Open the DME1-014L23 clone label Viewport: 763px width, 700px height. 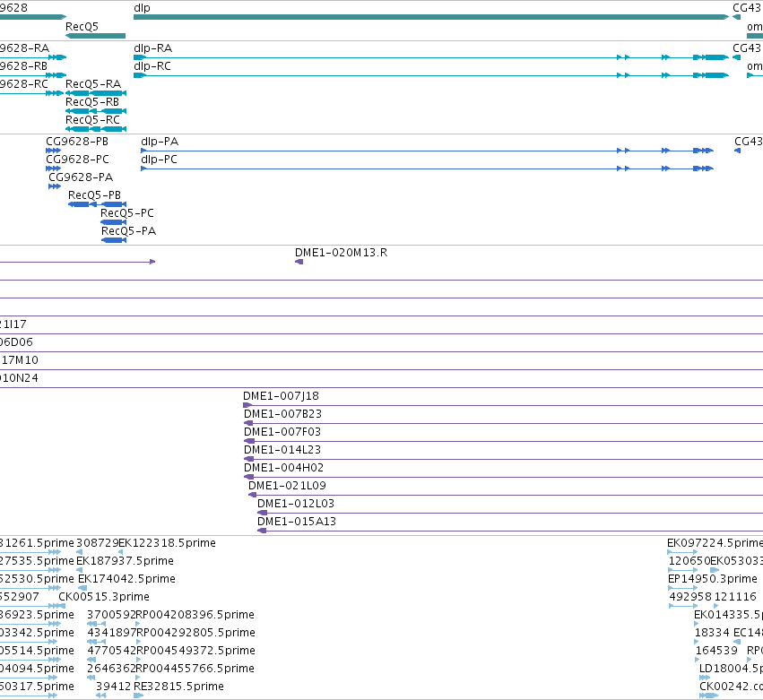(282, 450)
